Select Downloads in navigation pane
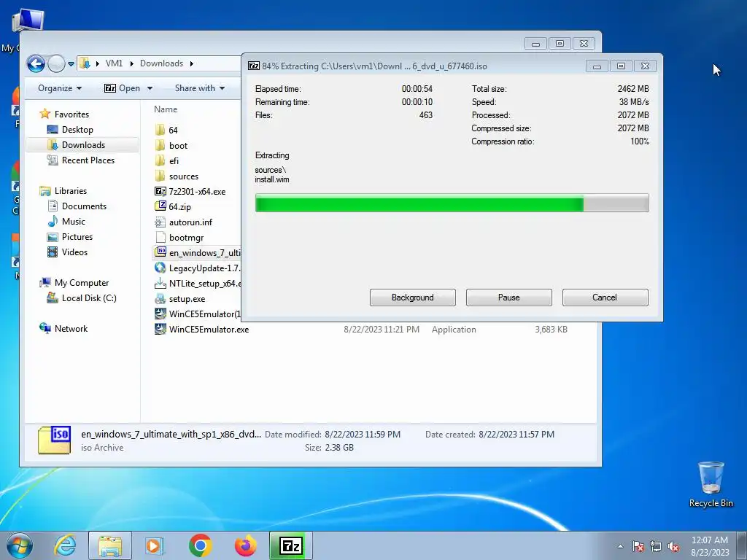This screenshot has width=747, height=560. click(83, 145)
